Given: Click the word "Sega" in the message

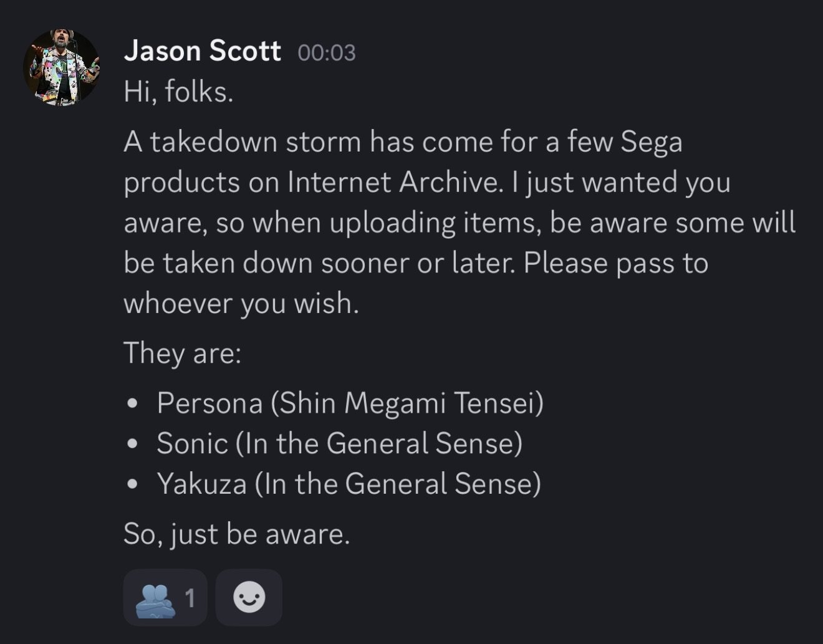Looking at the screenshot, I should coord(651,142).
